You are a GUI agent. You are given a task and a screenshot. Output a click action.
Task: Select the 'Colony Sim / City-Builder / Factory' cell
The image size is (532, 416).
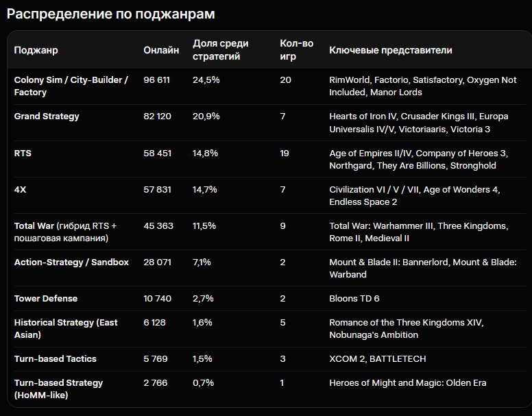coord(71,86)
